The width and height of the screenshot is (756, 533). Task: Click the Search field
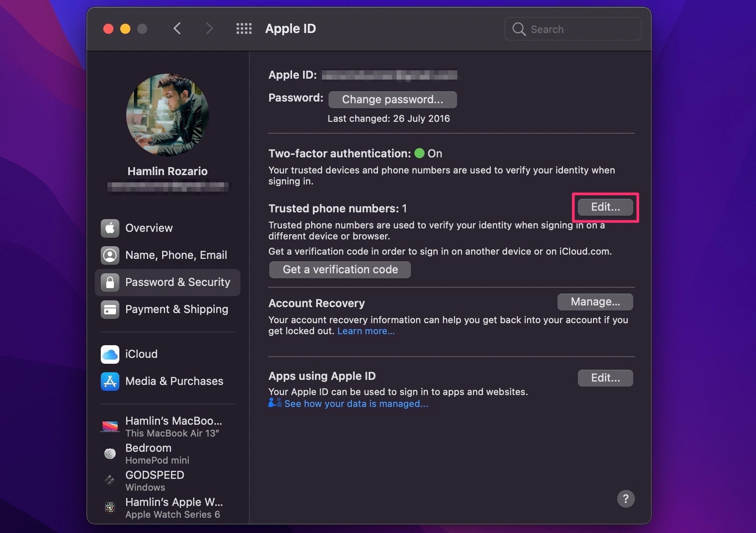point(572,29)
